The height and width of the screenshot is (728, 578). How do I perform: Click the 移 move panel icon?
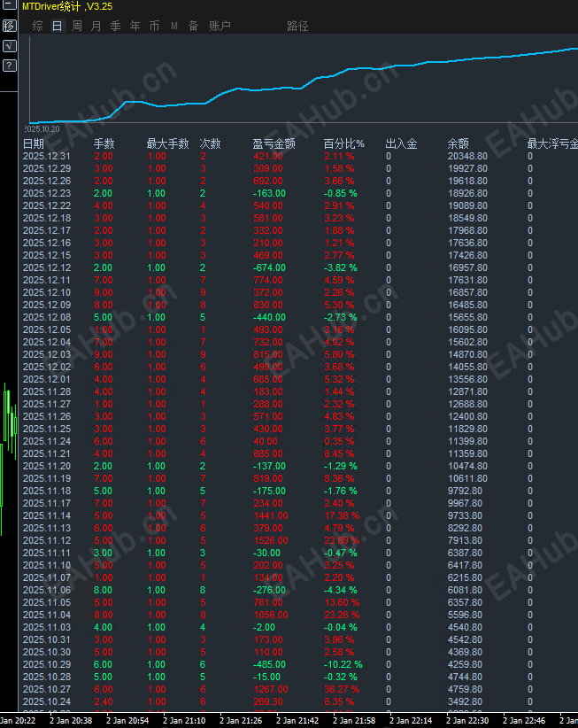coord(9,26)
